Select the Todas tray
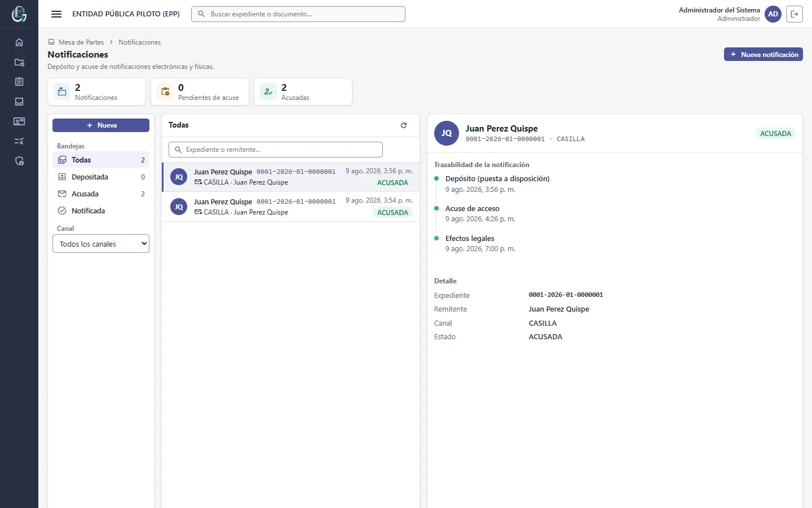812x508 pixels. click(101, 160)
